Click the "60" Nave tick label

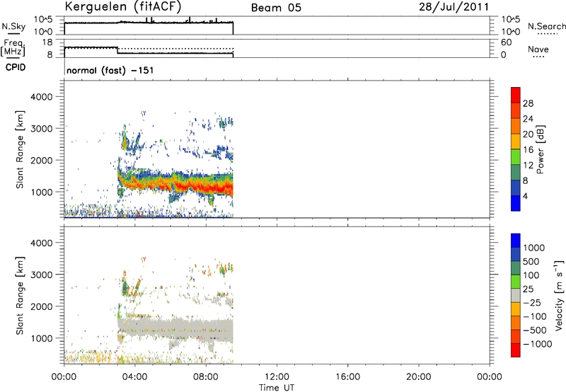506,42
